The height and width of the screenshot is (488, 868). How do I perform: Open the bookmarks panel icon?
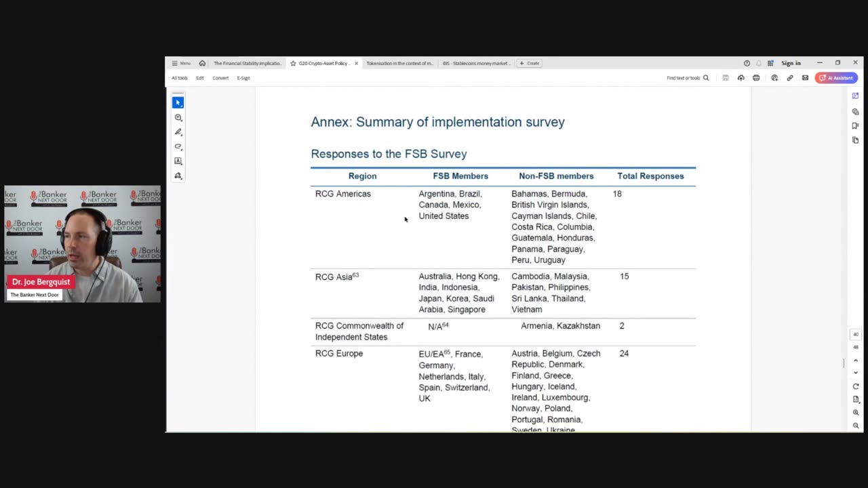pyautogui.click(x=856, y=125)
